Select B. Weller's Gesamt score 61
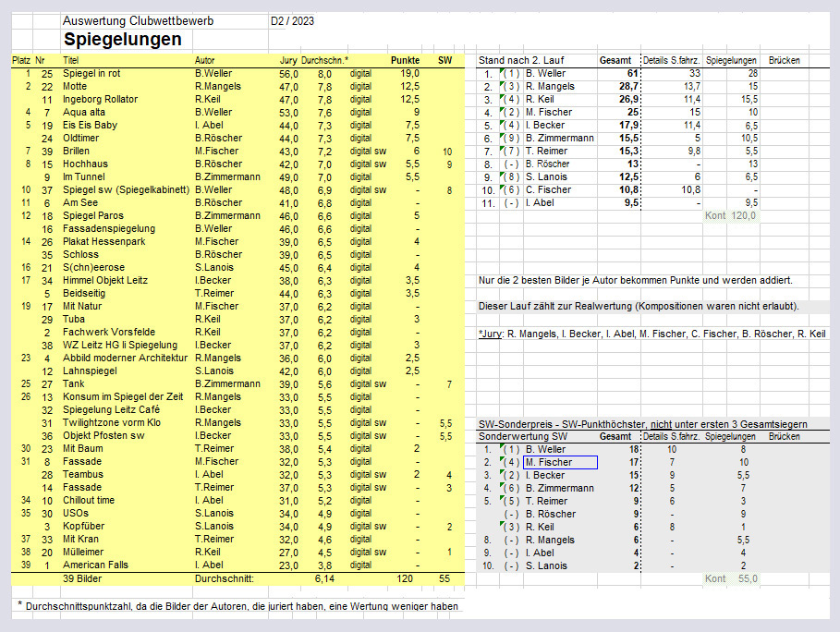840x632 pixels. (x=632, y=73)
